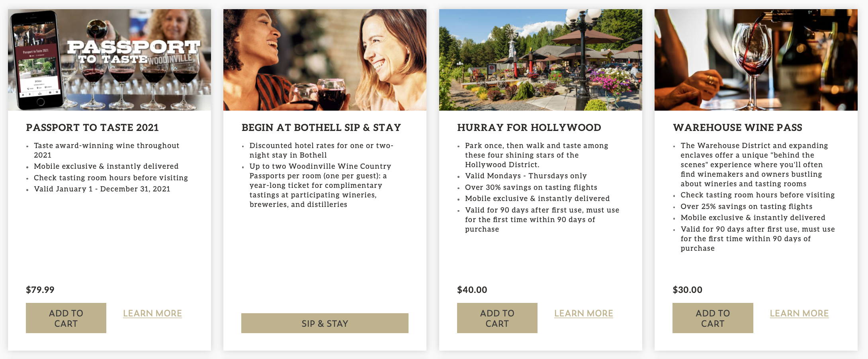
Task: Click the Hurray for Hollywood heading
Action: [529, 127]
